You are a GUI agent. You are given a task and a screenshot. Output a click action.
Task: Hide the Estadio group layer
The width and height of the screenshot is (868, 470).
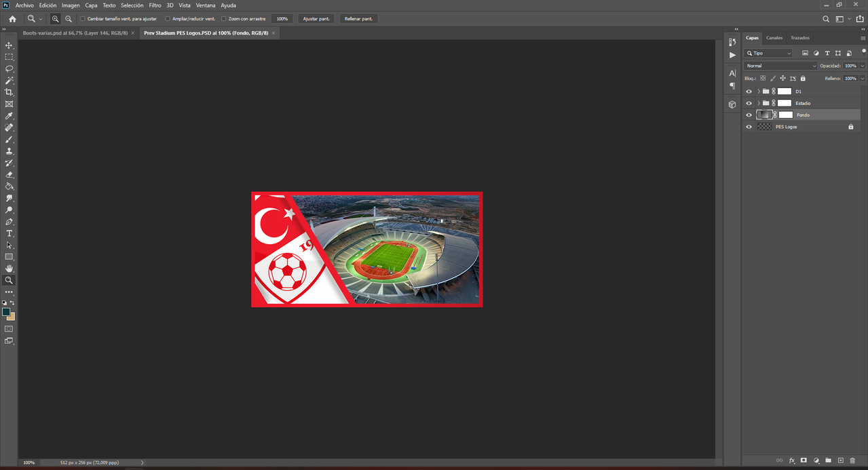749,103
